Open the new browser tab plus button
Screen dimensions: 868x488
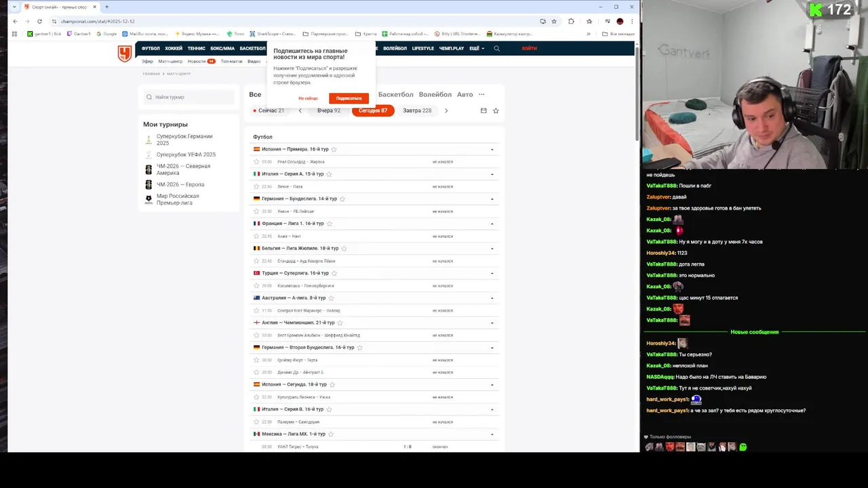coord(106,7)
